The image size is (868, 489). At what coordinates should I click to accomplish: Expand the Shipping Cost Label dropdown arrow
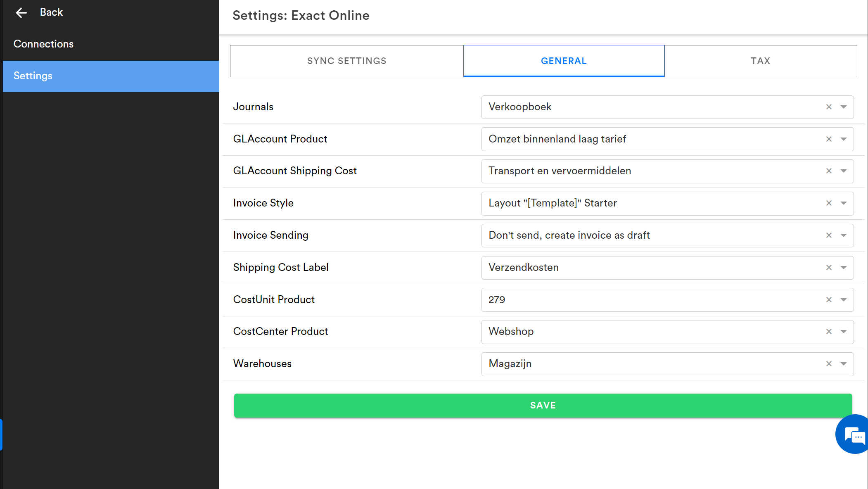pos(844,268)
